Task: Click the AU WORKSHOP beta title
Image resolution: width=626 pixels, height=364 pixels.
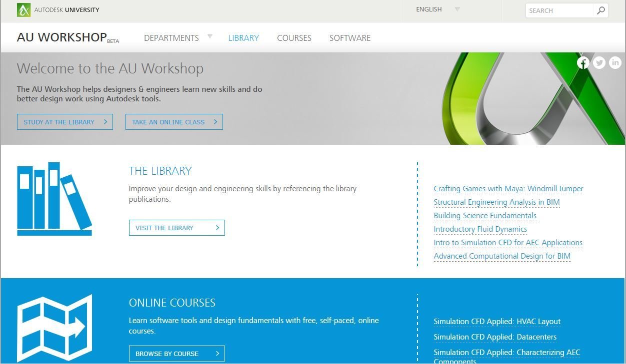Action: pos(68,38)
